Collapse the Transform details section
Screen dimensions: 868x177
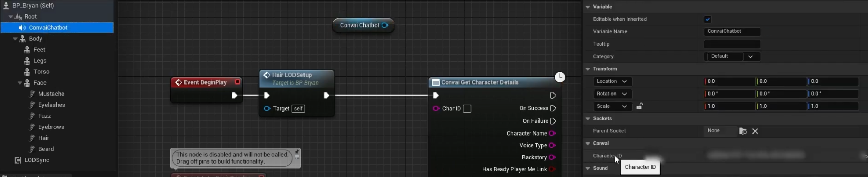pyautogui.click(x=588, y=69)
